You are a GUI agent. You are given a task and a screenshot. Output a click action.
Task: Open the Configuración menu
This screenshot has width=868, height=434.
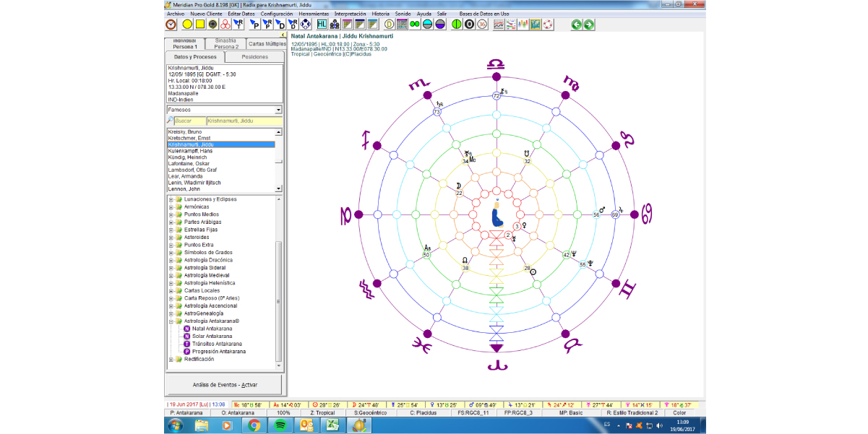tap(277, 14)
